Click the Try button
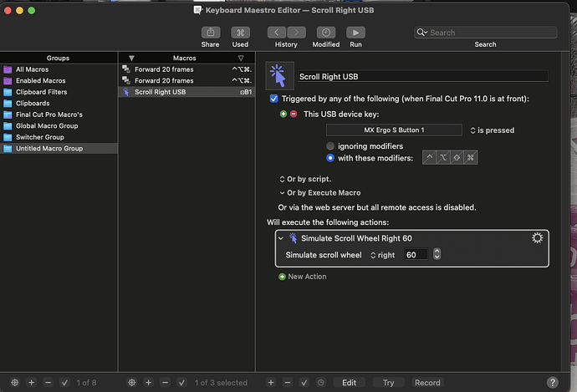This screenshot has width=577, height=392. [x=388, y=383]
